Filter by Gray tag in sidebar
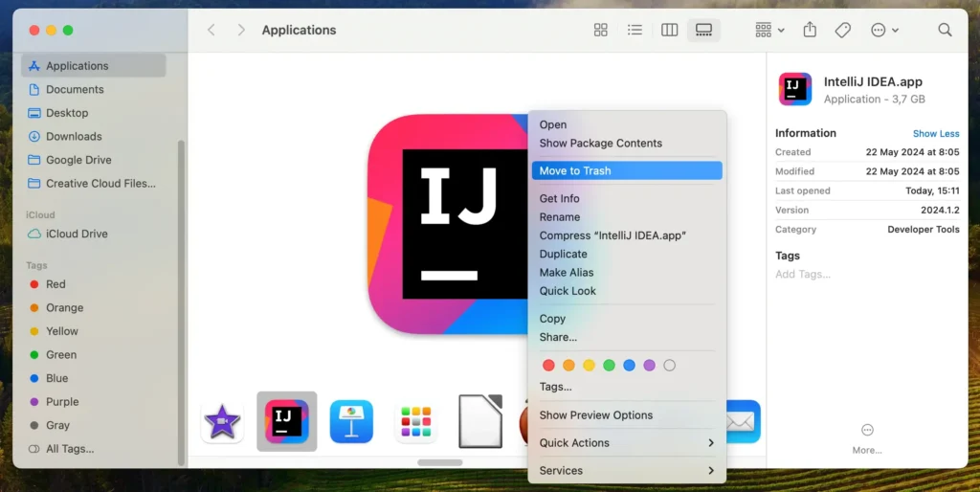The height and width of the screenshot is (492, 980). (x=94, y=425)
